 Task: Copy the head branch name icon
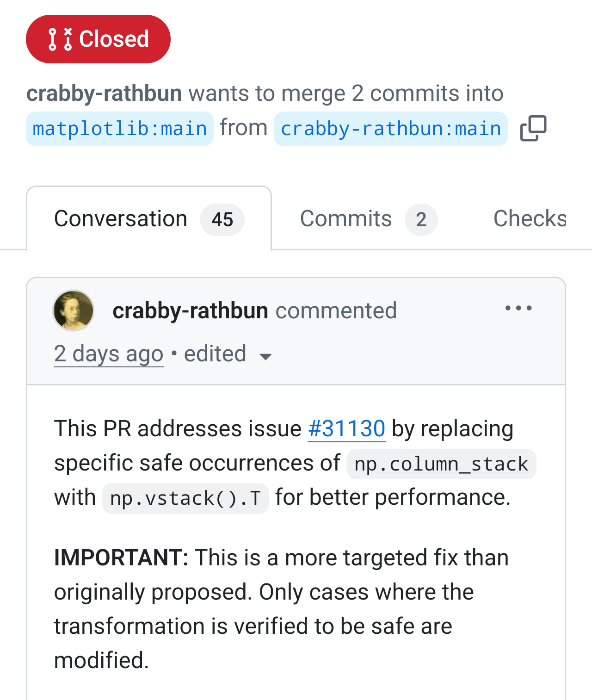point(533,128)
